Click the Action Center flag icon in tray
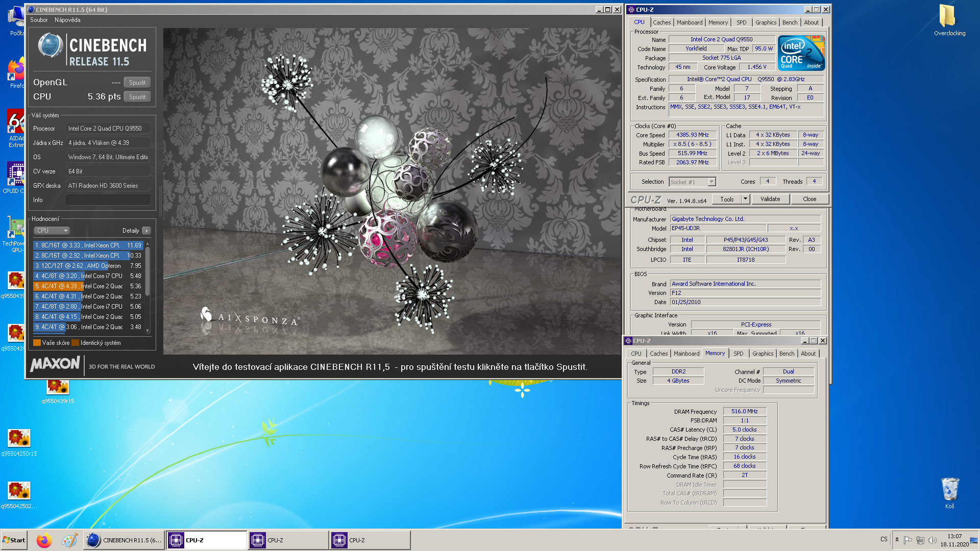The width and height of the screenshot is (980, 551). tap(908, 540)
